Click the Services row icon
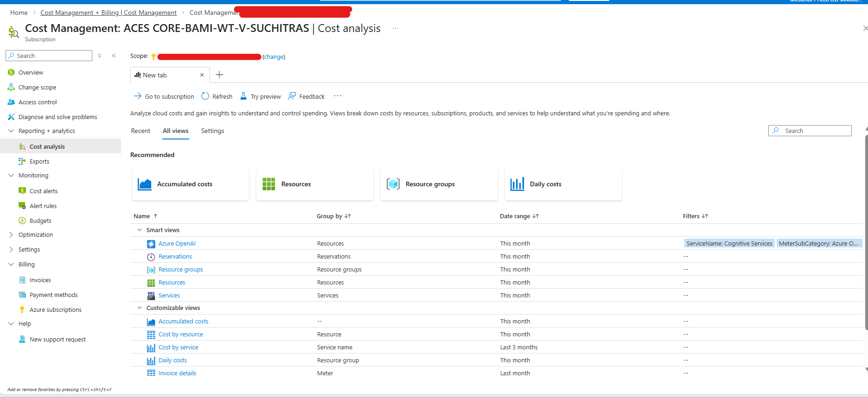 (151, 296)
